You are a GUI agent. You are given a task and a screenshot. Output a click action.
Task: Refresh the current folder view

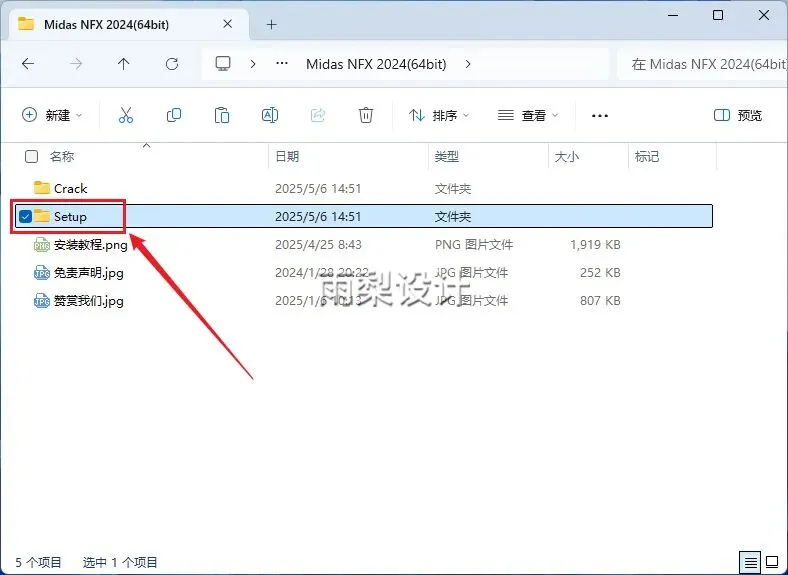(x=172, y=64)
